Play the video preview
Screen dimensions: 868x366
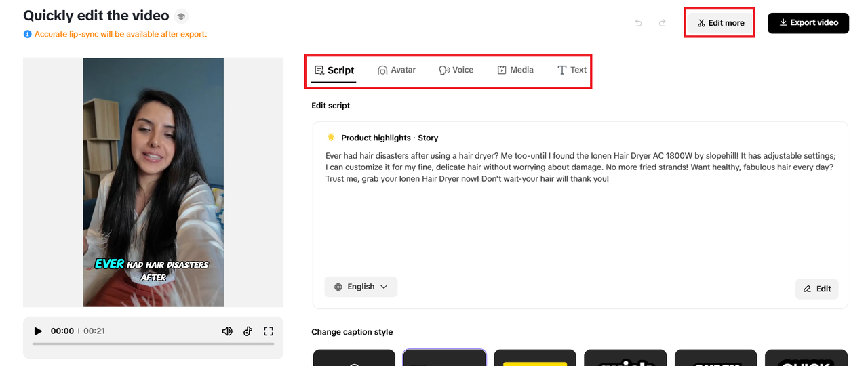[38, 331]
